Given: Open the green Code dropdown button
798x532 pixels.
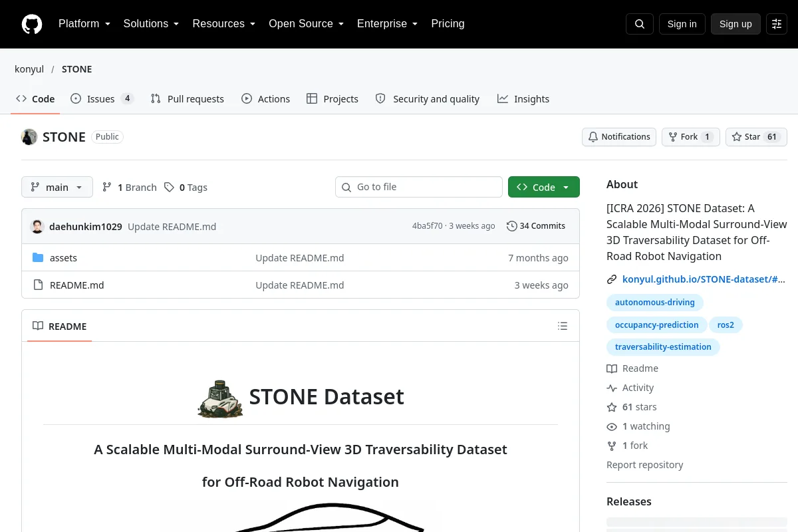Looking at the screenshot, I should pyautogui.click(x=544, y=188).
